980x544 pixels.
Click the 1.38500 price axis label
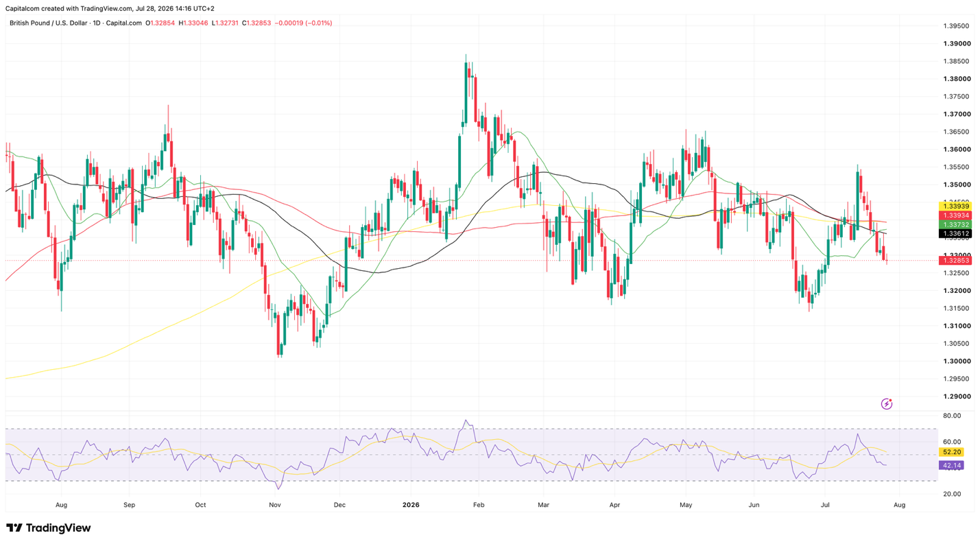(x=956, y=61)
